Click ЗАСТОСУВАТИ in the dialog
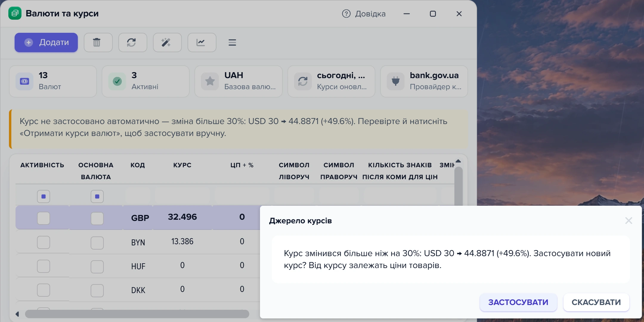The image size is (644, 322). click(x=518, y=302)
